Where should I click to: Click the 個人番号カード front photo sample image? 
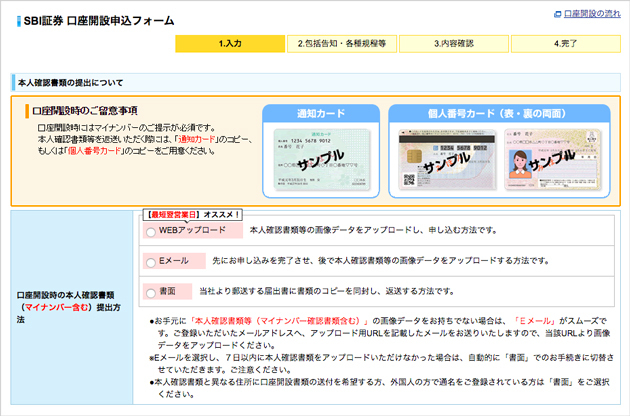pyautogui.click(x=553, y=160)
